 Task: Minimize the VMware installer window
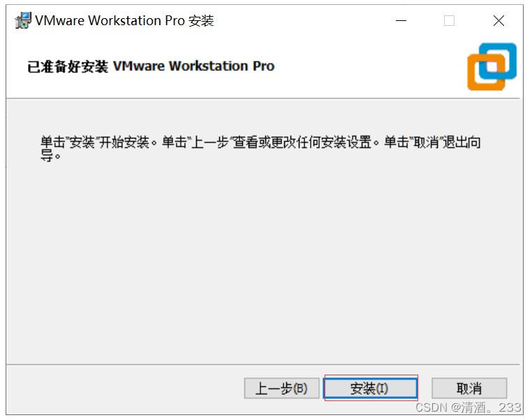coord(401,21)
